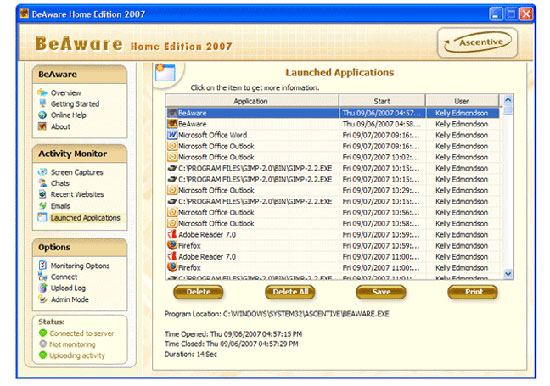
Task: Click the Adobe Reader icon in 11:00 row
Action: pyautogui.click(x=172, y=256)
